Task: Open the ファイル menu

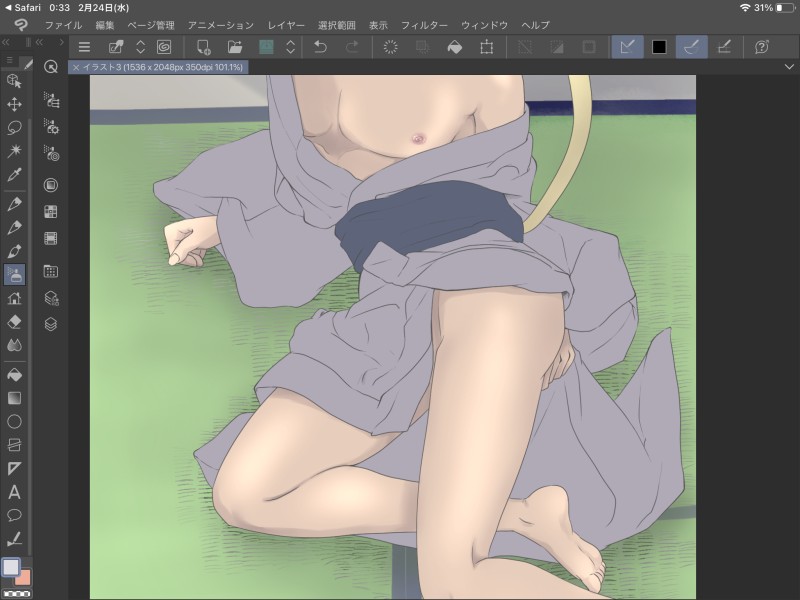Action: pyautogui.click(x=63, y=25)
